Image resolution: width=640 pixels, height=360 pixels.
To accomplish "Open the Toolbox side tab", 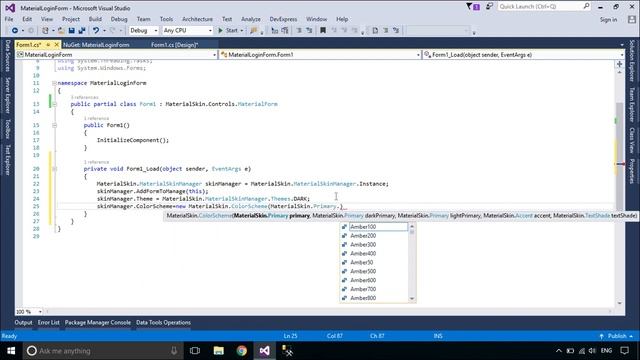I will (x=7, y=129).
